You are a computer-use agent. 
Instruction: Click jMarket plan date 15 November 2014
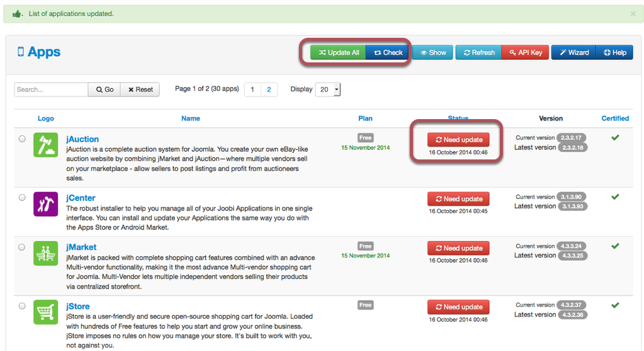coord(365,256)
